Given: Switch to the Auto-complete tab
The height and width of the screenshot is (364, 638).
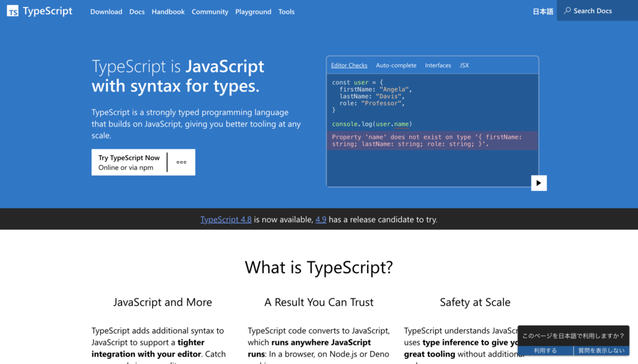Looking at the screenshot, I should pos(396,65).
